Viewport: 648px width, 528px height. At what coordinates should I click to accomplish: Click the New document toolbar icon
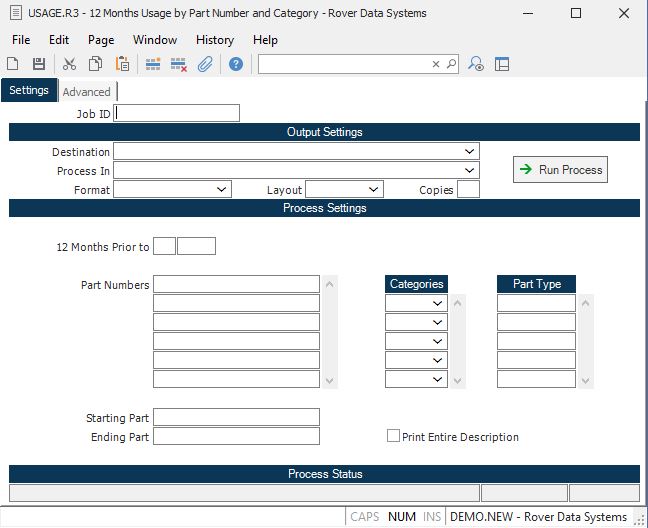pos(15,64)
